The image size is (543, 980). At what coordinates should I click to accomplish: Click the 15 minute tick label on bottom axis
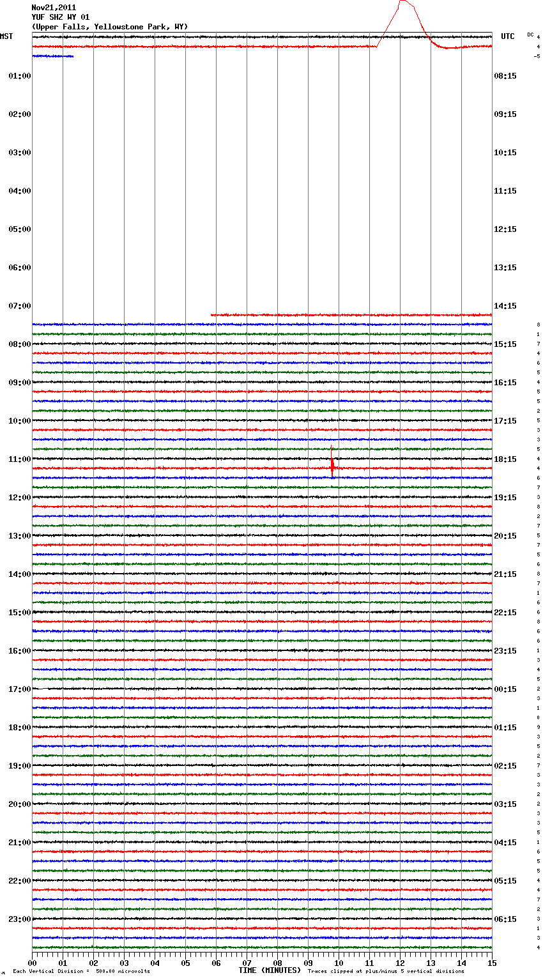pos(492,963)
